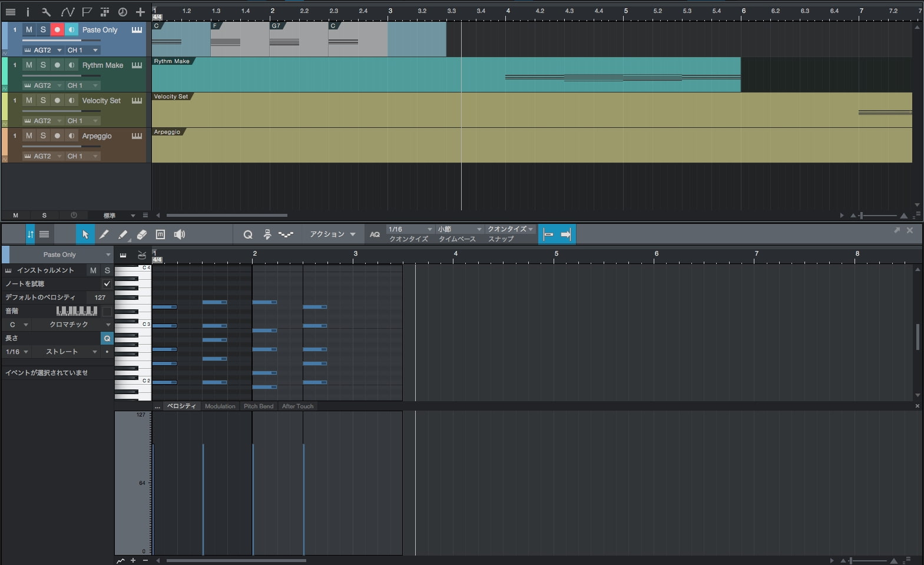Click the ellipsis add-parameter tab button

click(157, 407)
